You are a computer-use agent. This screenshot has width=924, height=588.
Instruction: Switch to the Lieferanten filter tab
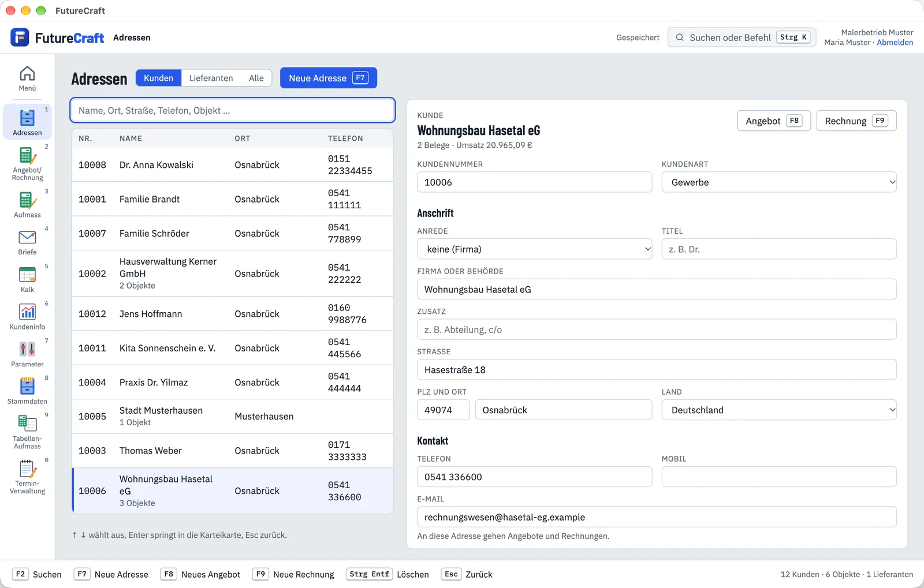pyautogui.click(x=211, y=78)
